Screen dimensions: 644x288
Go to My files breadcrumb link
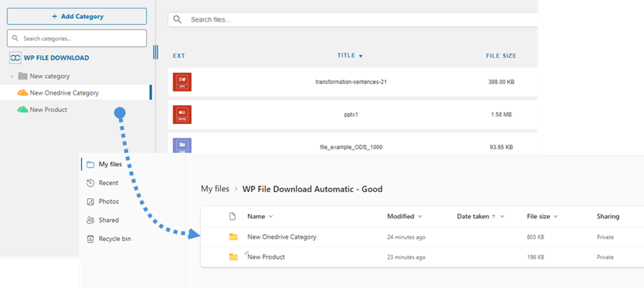point(215,189)
